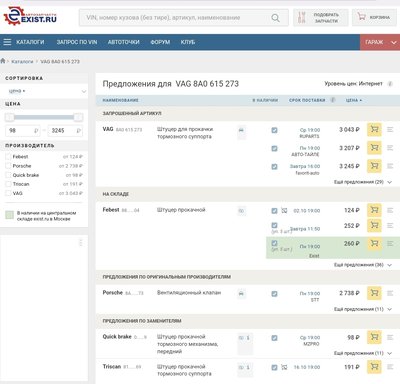Click the image icon in the Quick brake row
The height and width of the screenshot is (384, 400).
(241, 338)
